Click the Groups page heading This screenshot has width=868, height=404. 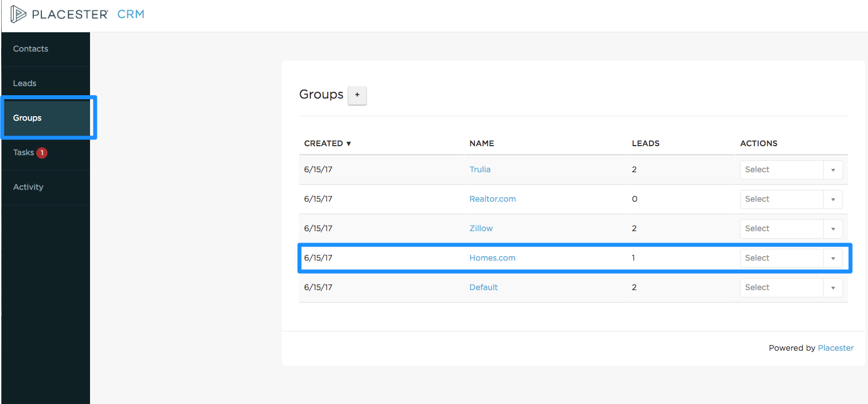tap(321, 95)
